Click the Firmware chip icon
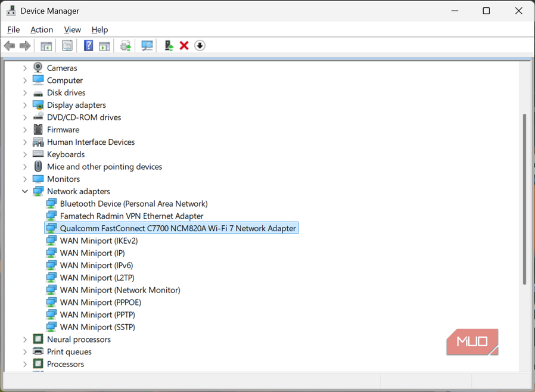This screenshot has width=535, height=392. (38, 130)
